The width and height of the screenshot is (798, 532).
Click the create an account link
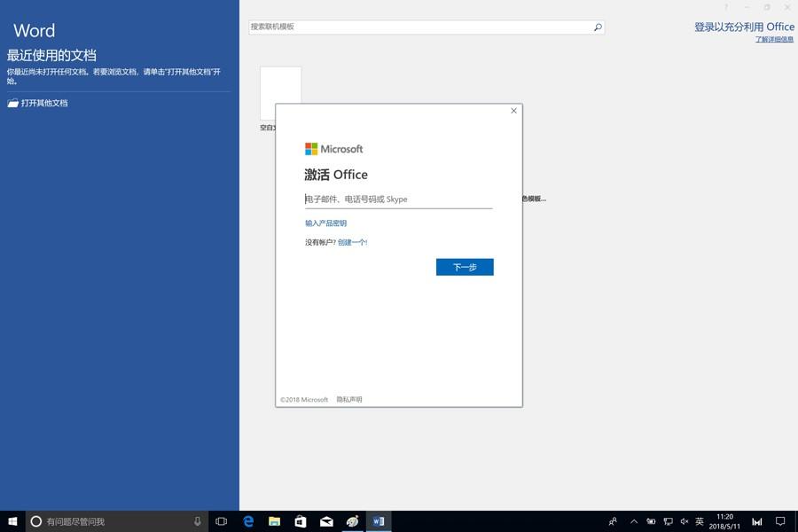point(352,242)
